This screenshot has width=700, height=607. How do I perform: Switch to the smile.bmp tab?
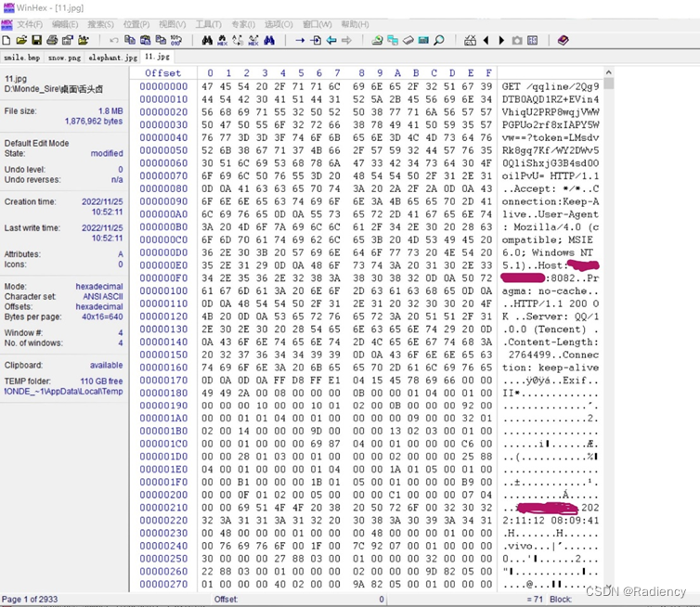point(22,58)
